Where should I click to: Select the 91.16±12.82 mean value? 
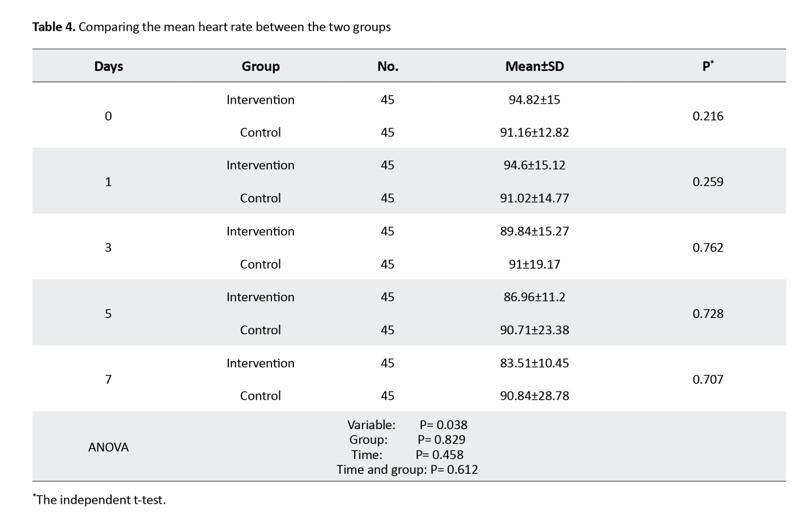[534, 133]
